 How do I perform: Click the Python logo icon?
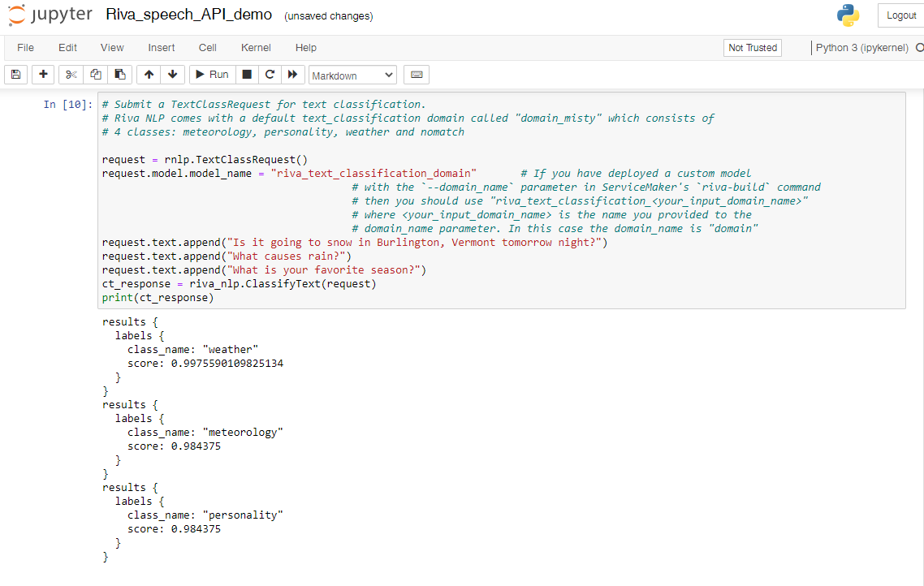848,15
